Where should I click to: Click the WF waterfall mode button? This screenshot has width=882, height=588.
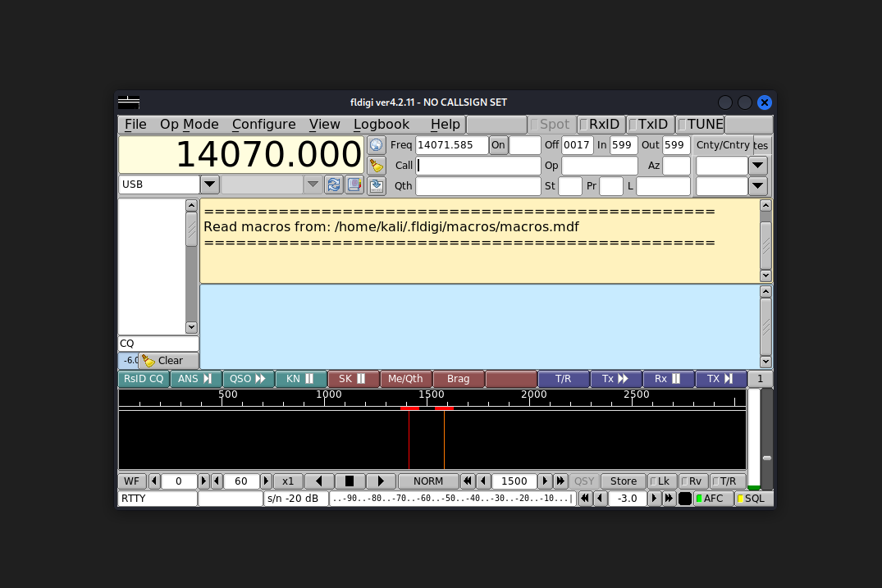[x=131, y=481]
